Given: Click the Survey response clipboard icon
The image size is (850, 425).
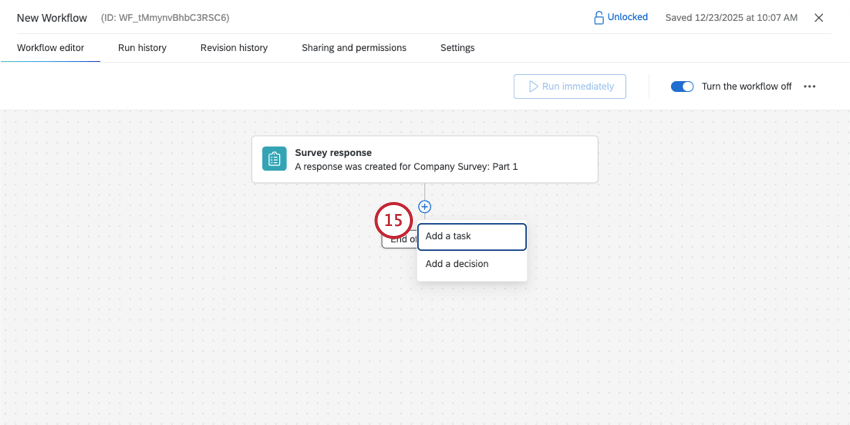Looking at the screenshot, I should click(274, 159).
